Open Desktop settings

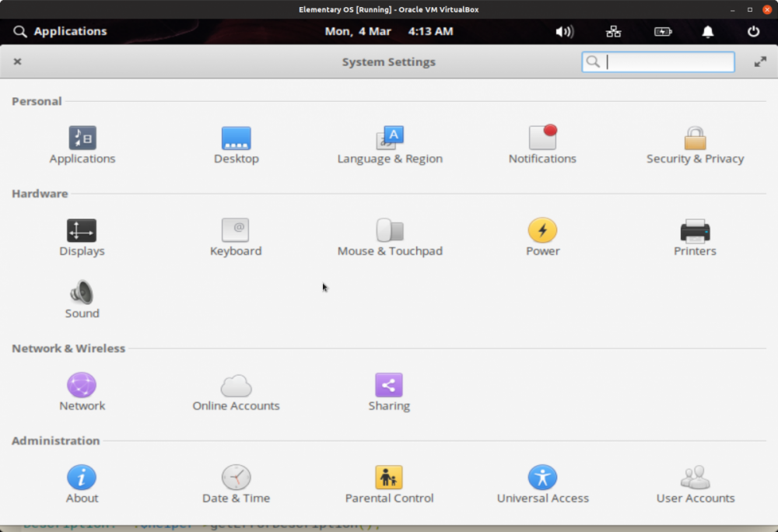click(237, 145)
